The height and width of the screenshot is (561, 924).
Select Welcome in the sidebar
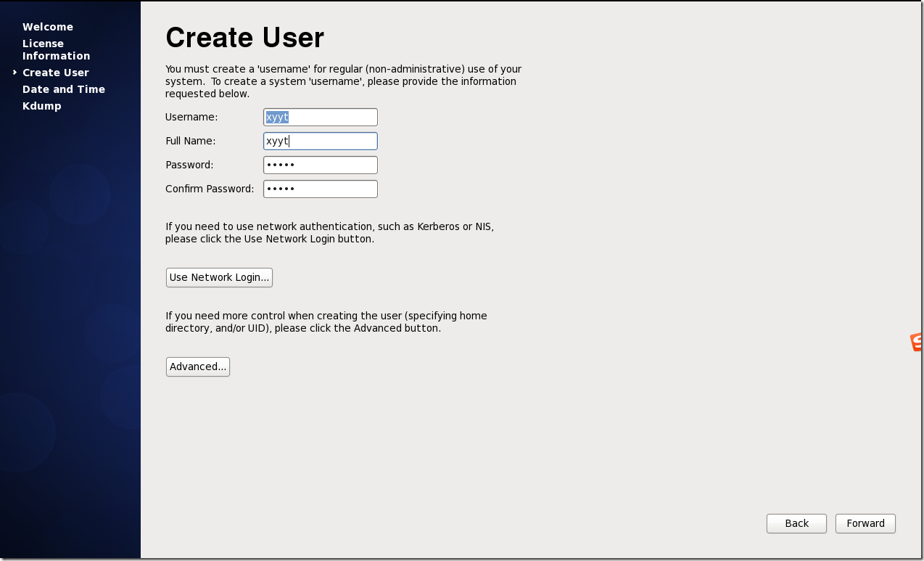pos(48,27)
